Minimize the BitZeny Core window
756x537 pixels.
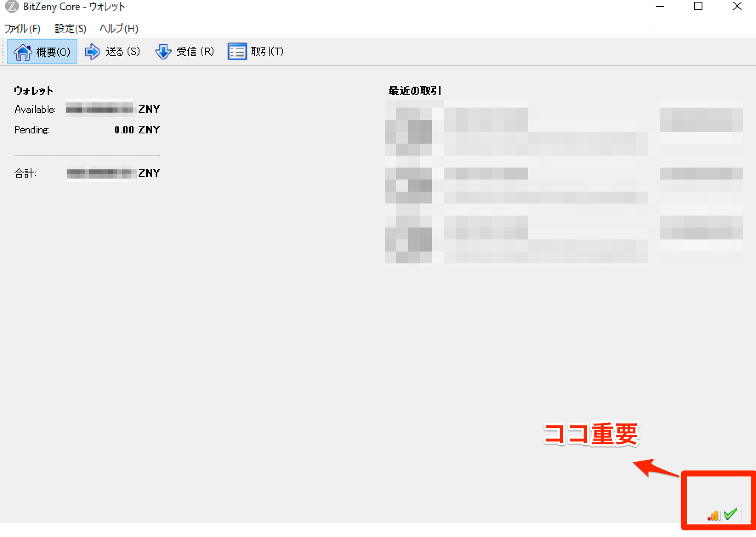tap(660, 6)
